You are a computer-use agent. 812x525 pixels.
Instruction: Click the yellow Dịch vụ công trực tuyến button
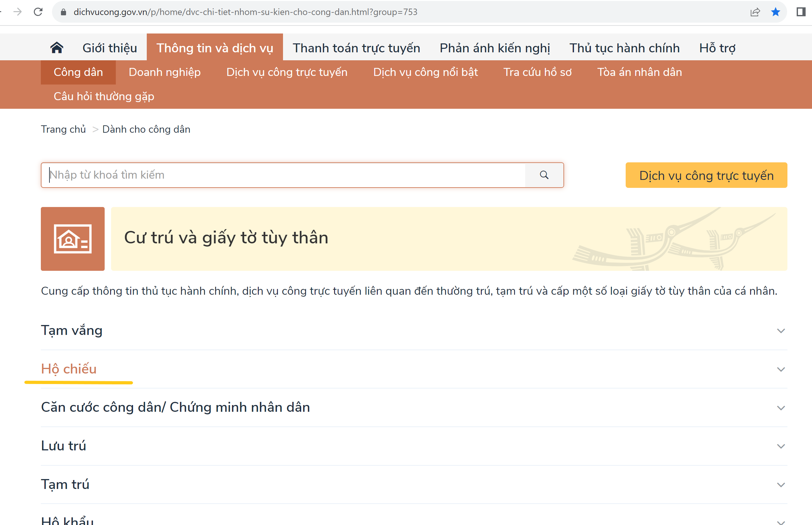(x=706, y=175)
